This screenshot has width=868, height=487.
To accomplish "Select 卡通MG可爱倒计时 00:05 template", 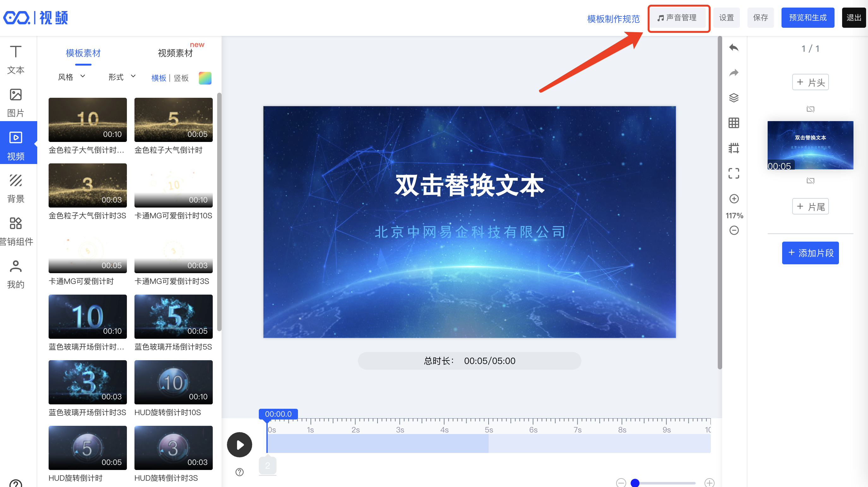I will point(88,251).
